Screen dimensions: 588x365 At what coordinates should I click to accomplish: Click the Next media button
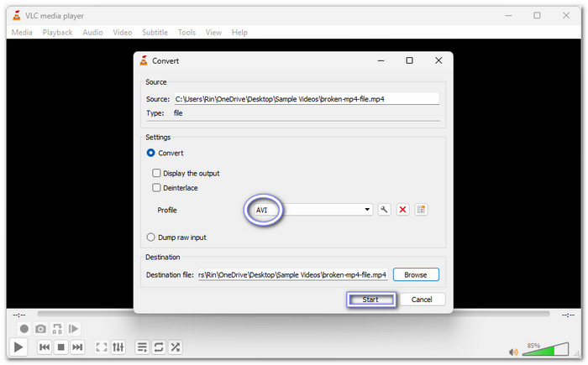pos(77,347)
